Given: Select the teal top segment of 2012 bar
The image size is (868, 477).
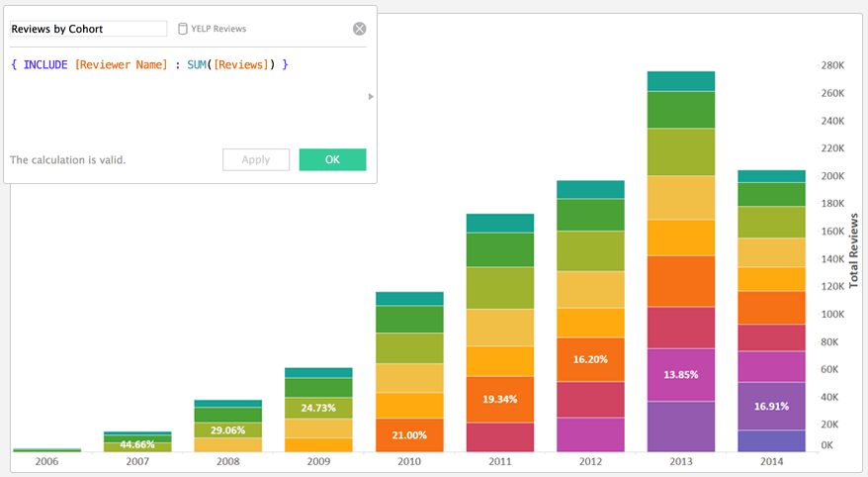Looking at the screenshot, I should (590, 189).
